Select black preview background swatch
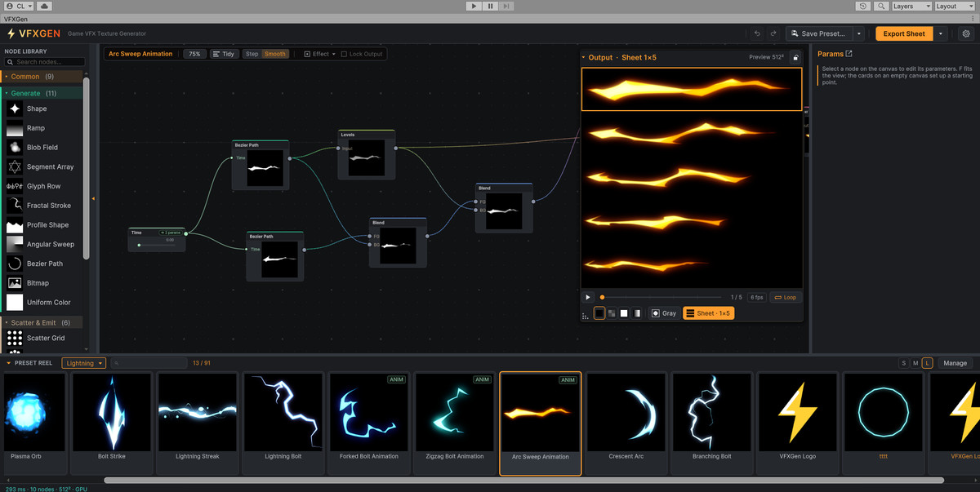 599,313
